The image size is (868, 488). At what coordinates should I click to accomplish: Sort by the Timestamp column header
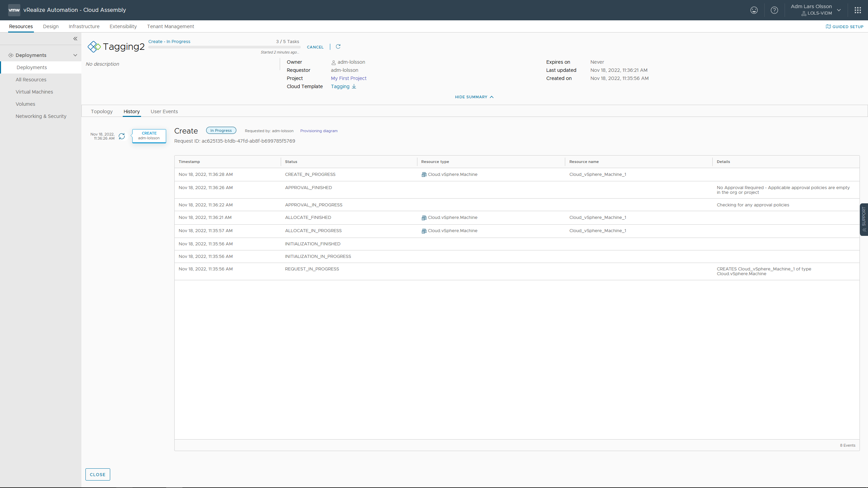click(189, 162)
